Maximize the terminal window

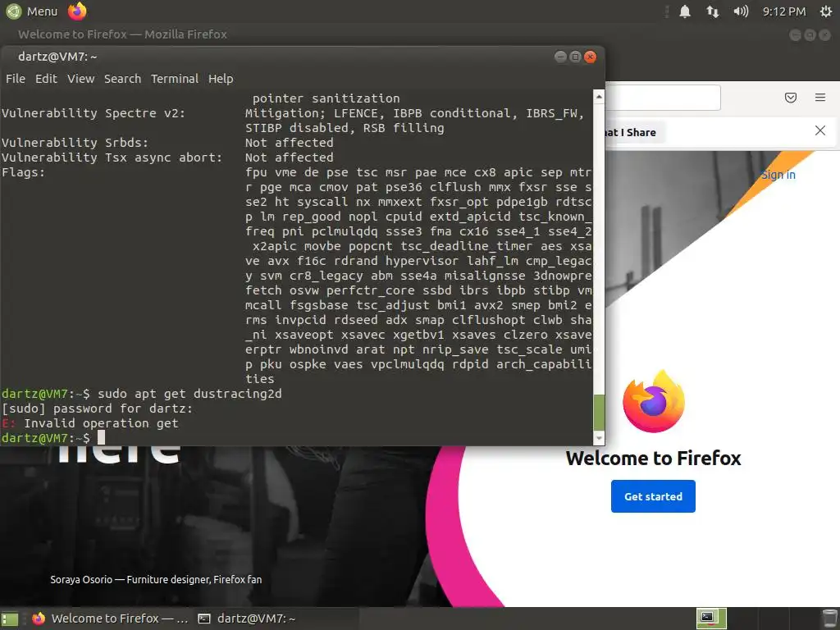[x=575, y=57]
